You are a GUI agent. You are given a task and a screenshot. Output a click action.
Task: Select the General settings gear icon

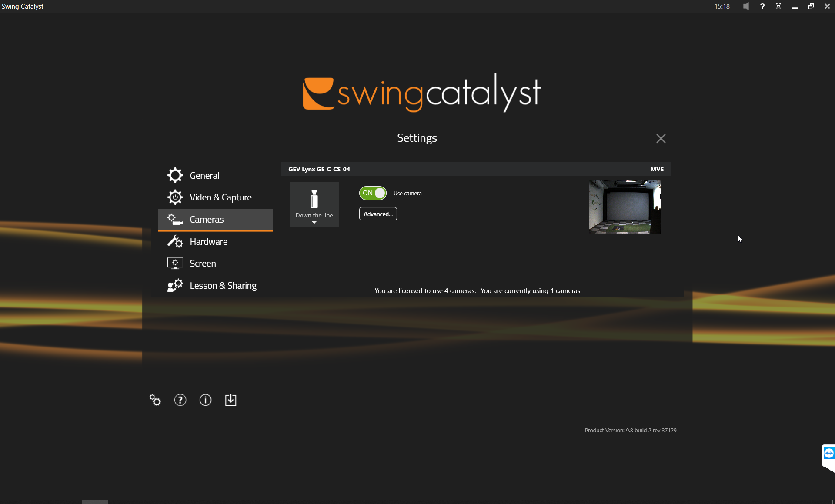click(175, 175)
